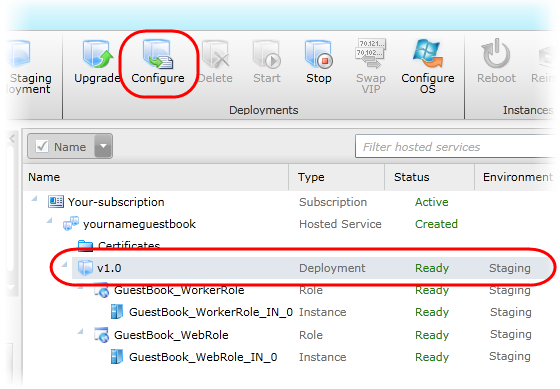Click the GuestBook_WorkerRole role icon

point(101,290)
